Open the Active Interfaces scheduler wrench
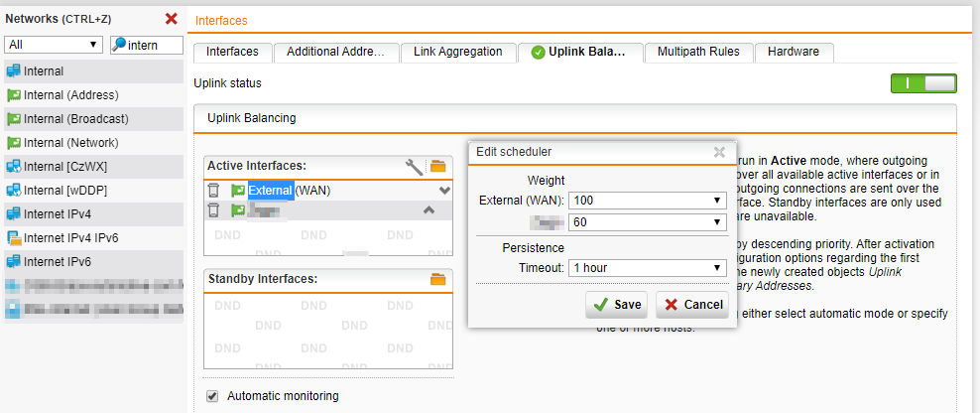 [415, 166]
